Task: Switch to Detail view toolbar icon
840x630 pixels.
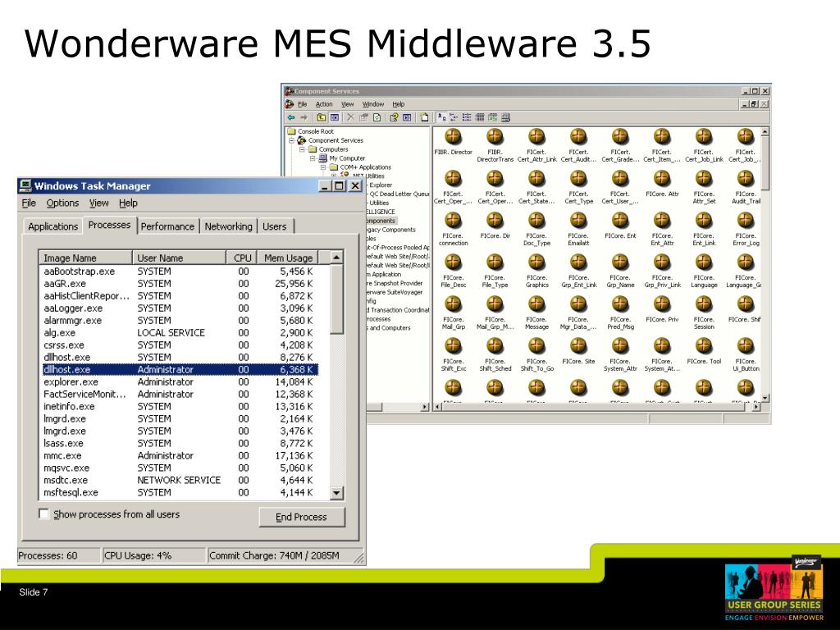Action: coord(479,117)
